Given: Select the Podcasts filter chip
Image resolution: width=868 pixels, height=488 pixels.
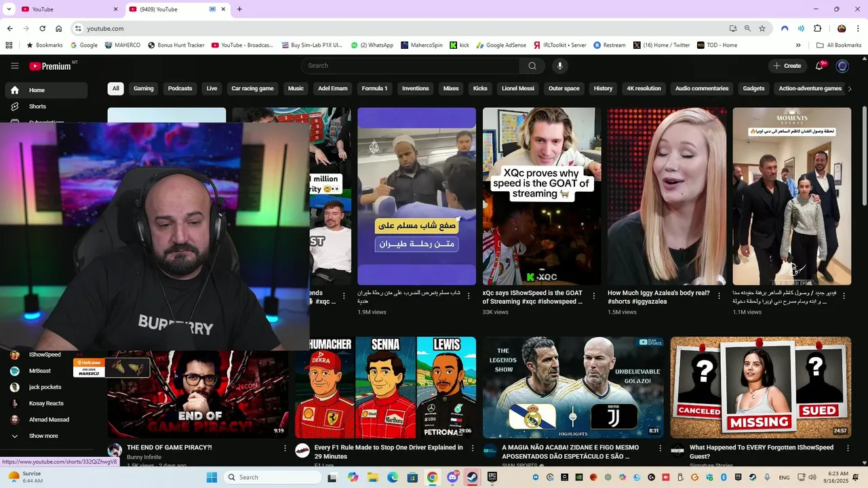Looking at the screenshot, I should pyautogui.click(x=180, y=88).
